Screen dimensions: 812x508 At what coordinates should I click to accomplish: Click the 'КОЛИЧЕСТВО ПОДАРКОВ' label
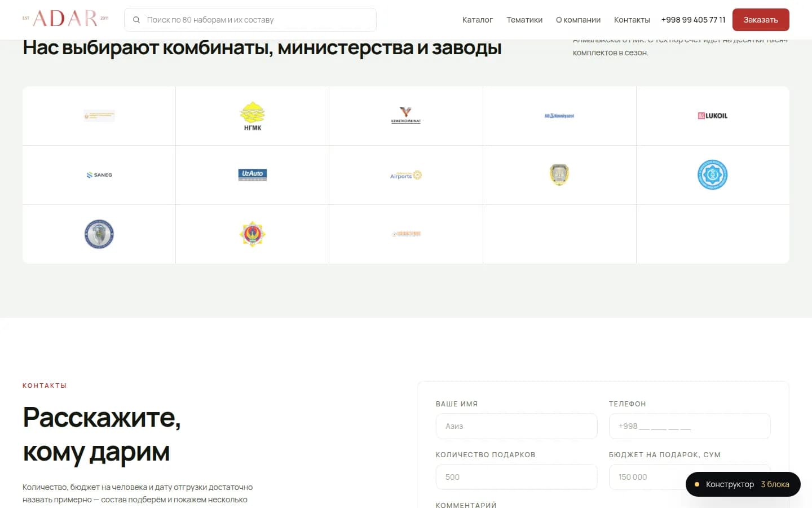(x=486, y=455)
